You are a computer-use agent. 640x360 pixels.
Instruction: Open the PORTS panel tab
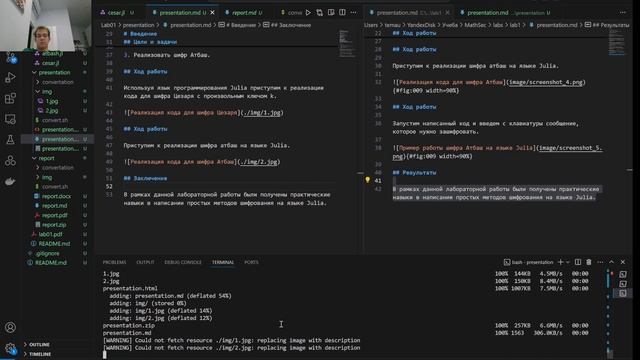pos(251,262)
